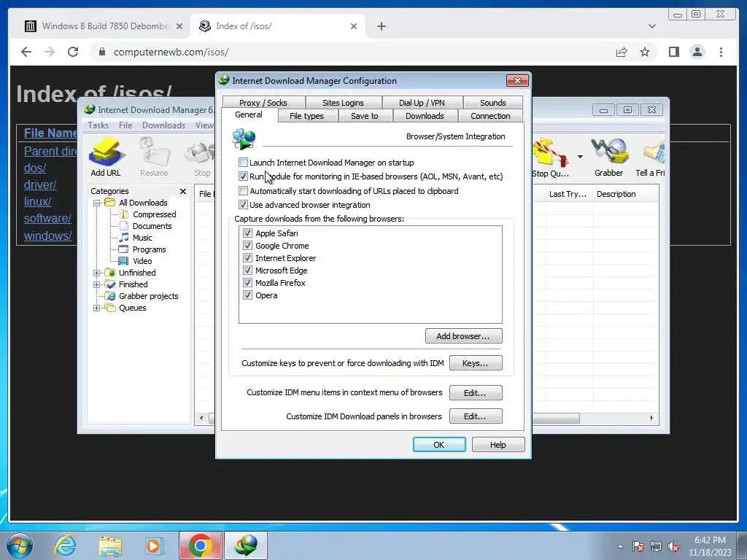This screenshot has width=747, height=560.
Task: Collapse the All Downloads tree node
Action: (x=97, y=203)
